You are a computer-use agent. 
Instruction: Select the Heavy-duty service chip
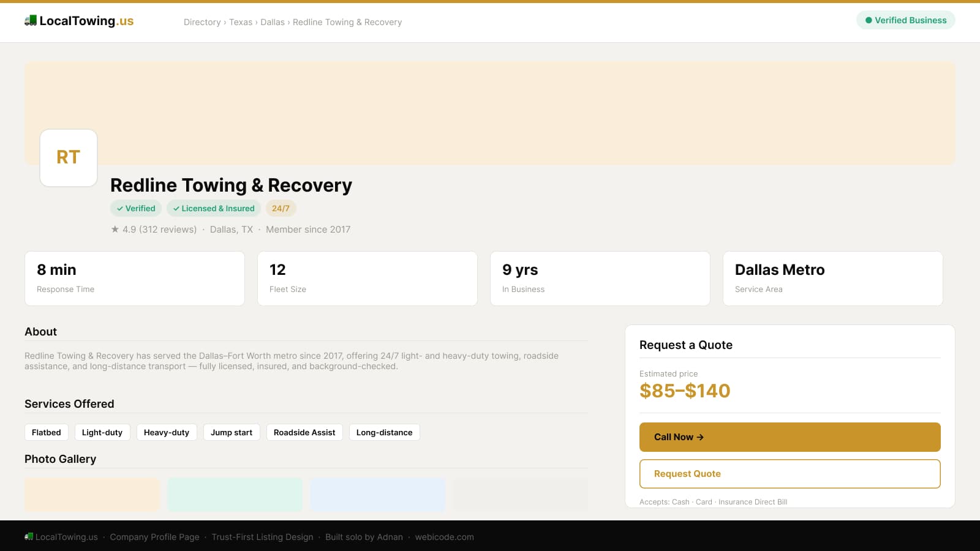[167, 432]
